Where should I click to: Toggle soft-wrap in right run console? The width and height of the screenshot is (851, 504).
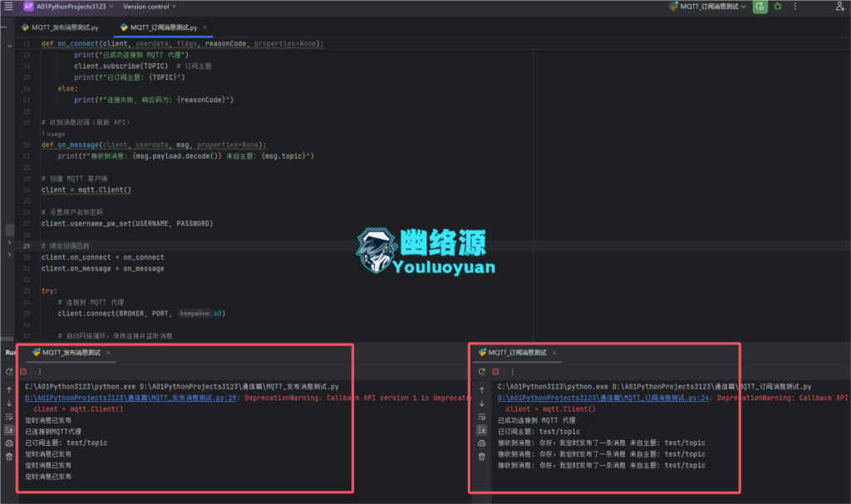click(481, 417)
